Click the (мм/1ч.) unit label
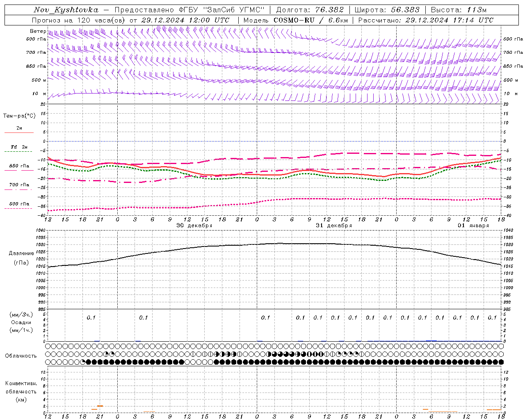This screenshot has width=525, height=420. pos(21,330)
